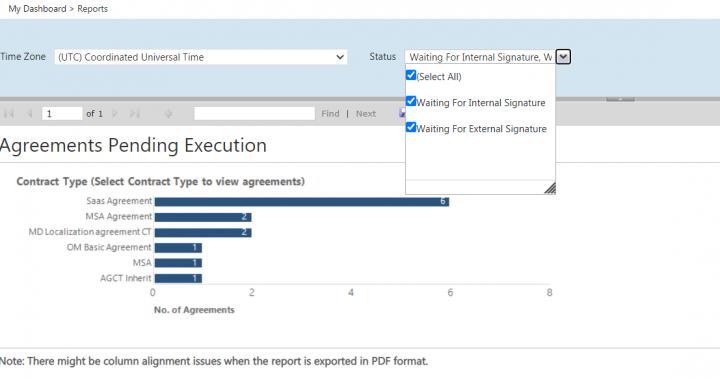Click the PDF export note text
Viewport: 720px width, 379px height.
click(x=214, y=361)
